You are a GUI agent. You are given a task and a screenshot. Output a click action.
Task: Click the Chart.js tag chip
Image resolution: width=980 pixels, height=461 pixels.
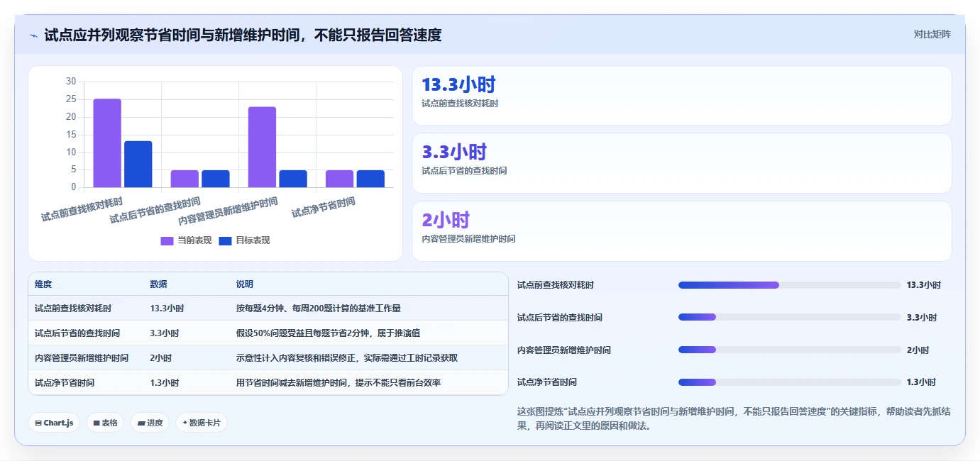(54, 423)
